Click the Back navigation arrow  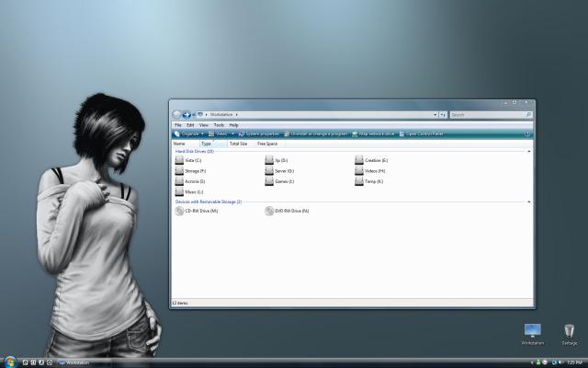point(177,114)
